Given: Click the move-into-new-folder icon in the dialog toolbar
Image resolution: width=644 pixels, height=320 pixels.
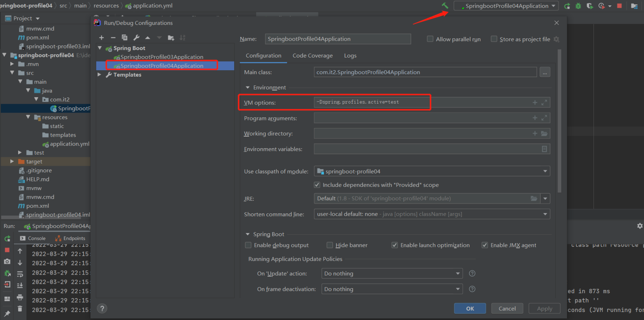Looking at the screenshot, I should pos(171,38).
